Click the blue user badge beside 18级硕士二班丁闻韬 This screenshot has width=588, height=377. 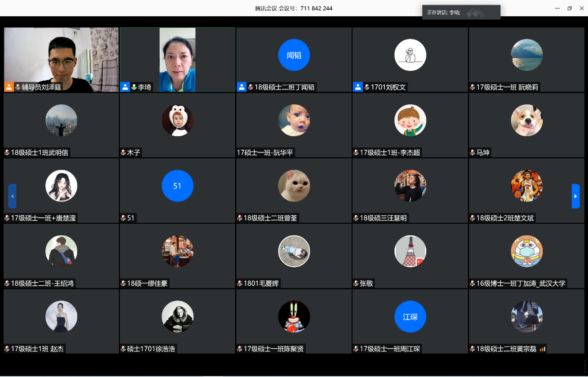point(241,87)
